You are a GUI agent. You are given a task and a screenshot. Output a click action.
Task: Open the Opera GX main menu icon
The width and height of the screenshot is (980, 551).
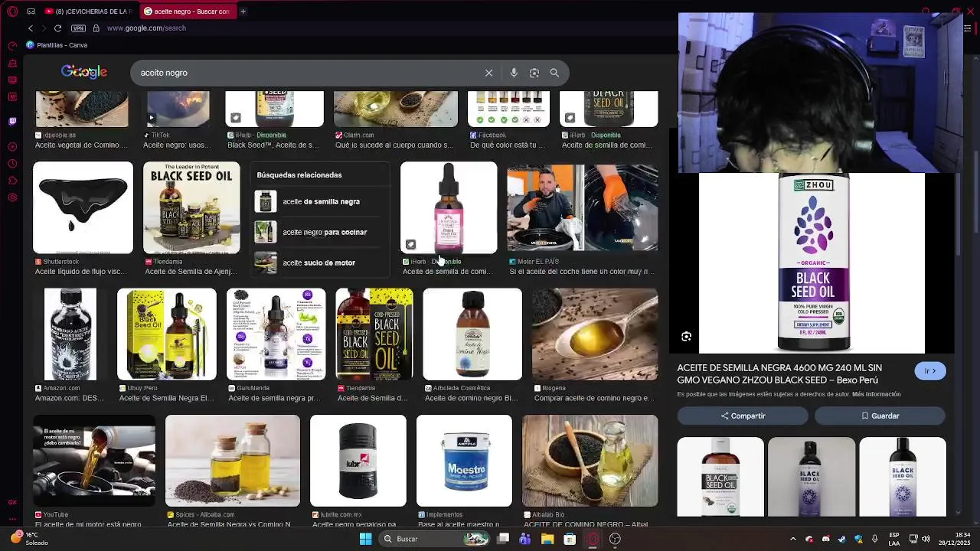[12, 11]
